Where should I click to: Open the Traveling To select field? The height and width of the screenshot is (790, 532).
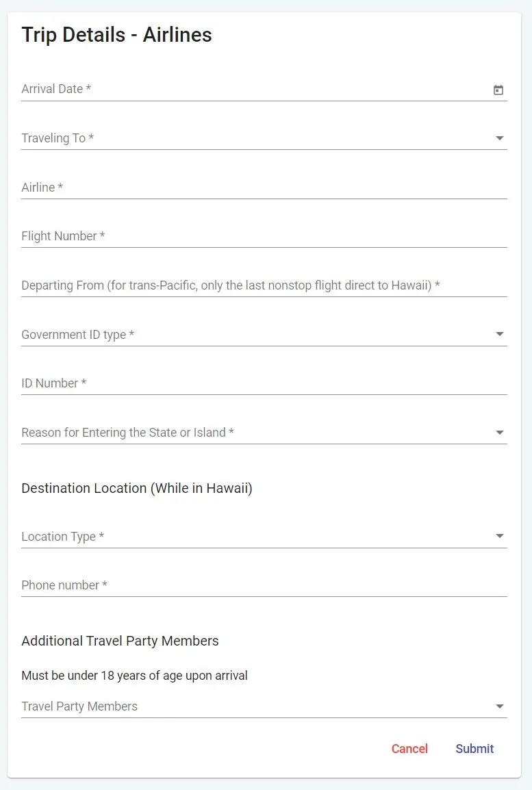(253, 138)
